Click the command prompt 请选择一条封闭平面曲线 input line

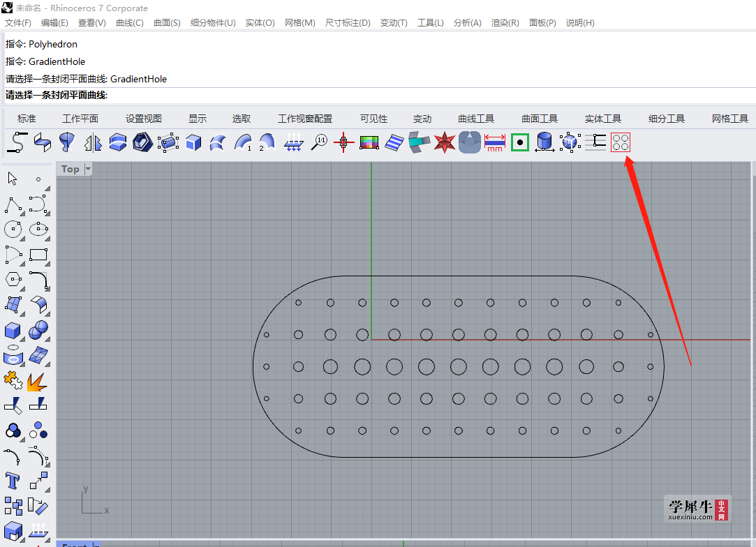tap(380, 95)
